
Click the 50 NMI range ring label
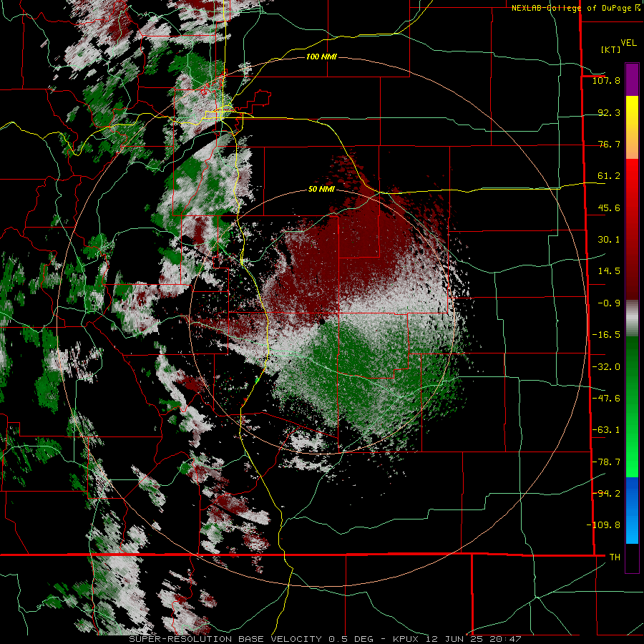pos(321,190)
